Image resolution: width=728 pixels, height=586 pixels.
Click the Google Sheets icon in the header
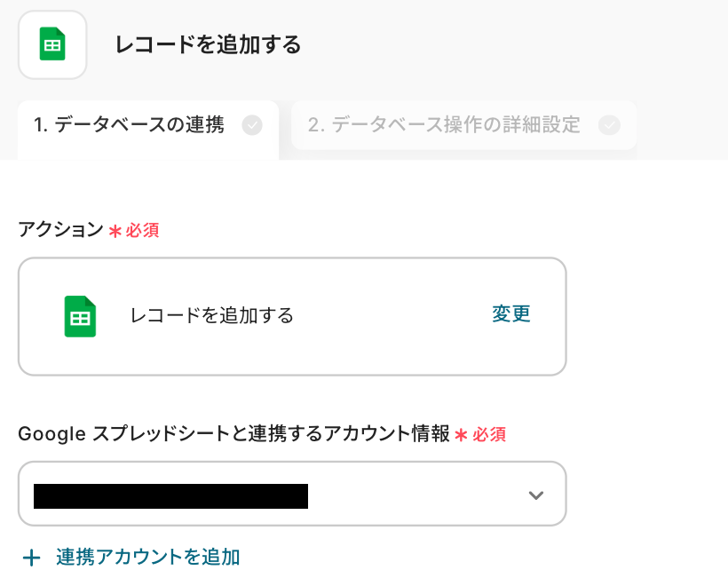pyautogui.click(x=52, y=44)
